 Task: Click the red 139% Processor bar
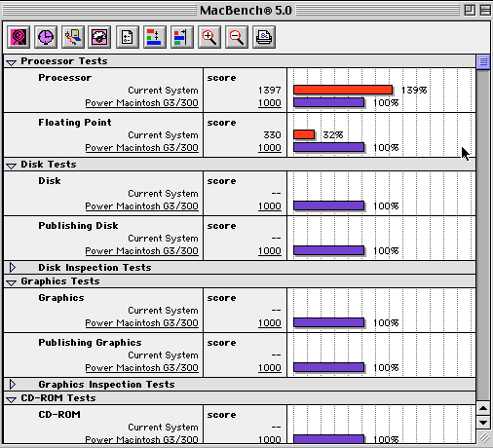pos(343,90)
